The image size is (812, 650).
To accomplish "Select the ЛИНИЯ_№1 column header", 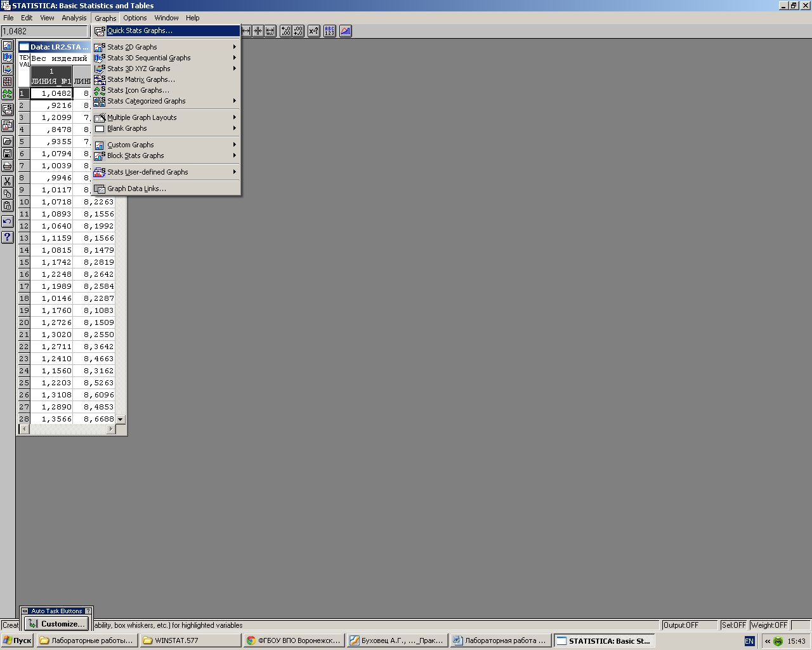I will (51, 76).
